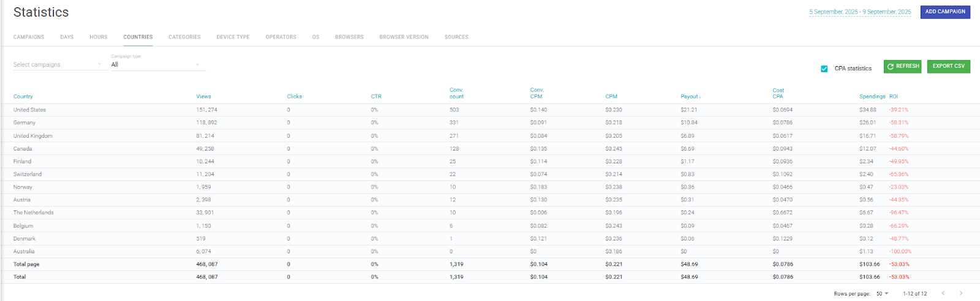Sort table by ROI column
980x301 pixels.
pyautogui.click(x=894, y=97)
